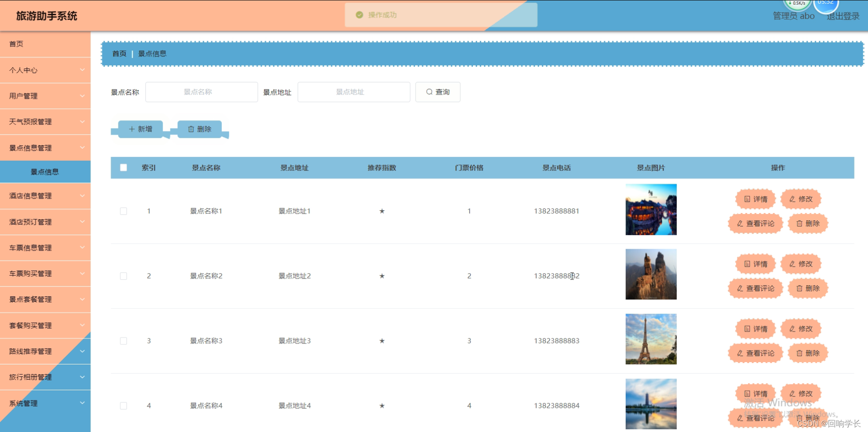Click 查看评论 pencil icon for 景点名称2
868x432 pixels.
click(740, 288)
